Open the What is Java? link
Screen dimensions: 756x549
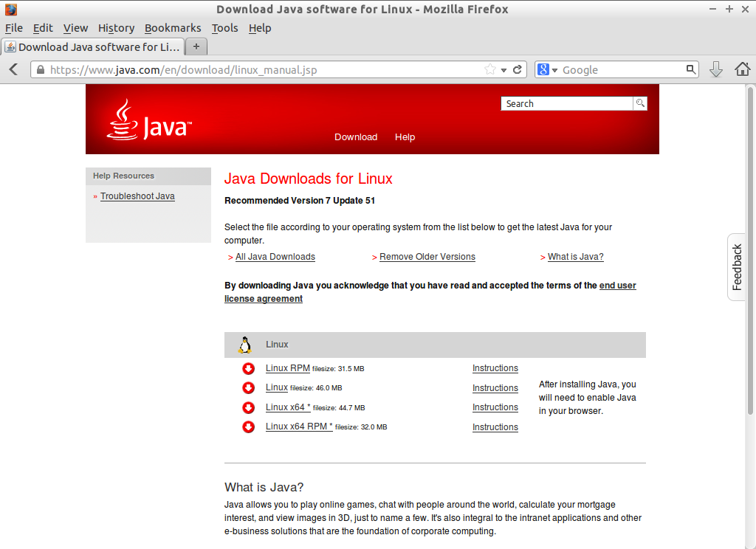(576, 257)
